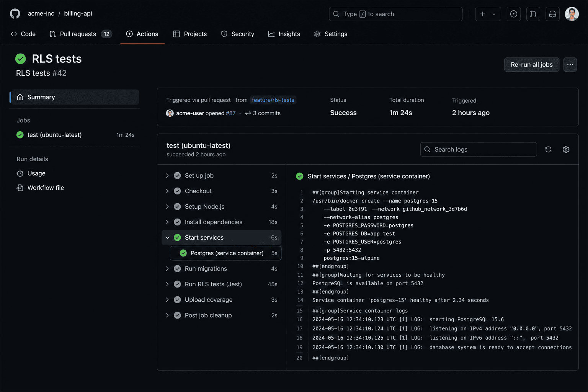
Task: Click the RLS tests success badge icon
Action: [x=21, y=59]
